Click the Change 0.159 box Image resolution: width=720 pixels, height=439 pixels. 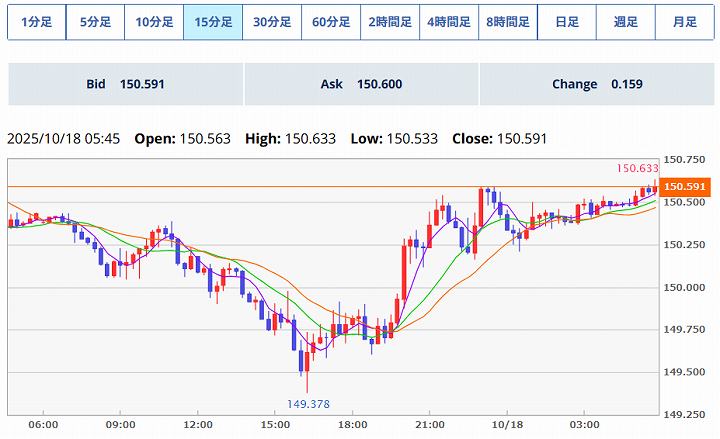pos(597,85)
